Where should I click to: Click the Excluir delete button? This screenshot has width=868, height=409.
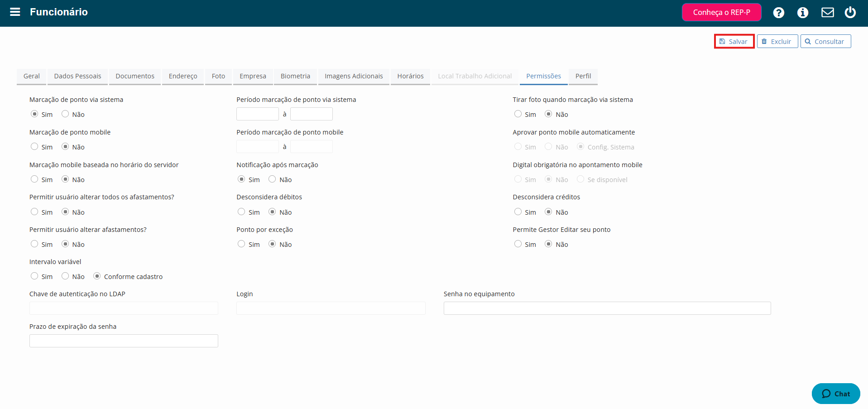point(777,41)
